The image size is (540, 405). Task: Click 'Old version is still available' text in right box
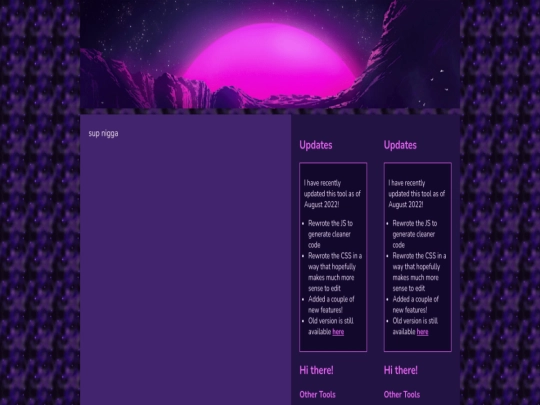pos(415,326)
